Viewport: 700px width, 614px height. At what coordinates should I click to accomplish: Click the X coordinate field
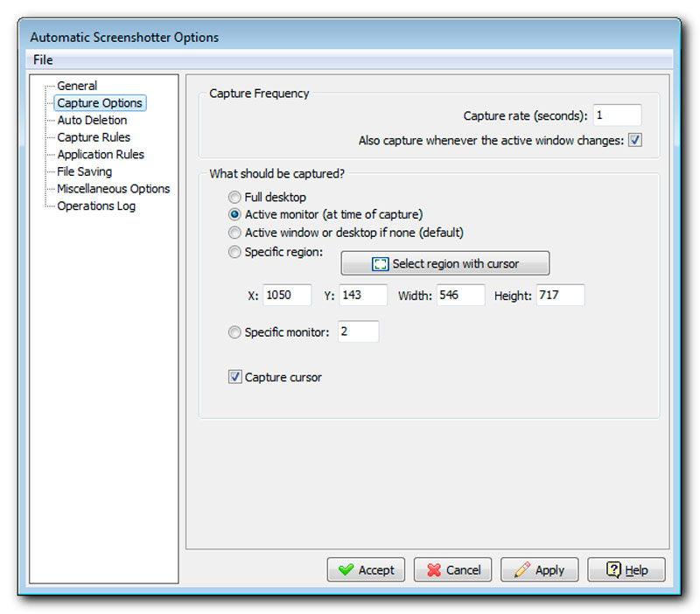click(287, 295)
